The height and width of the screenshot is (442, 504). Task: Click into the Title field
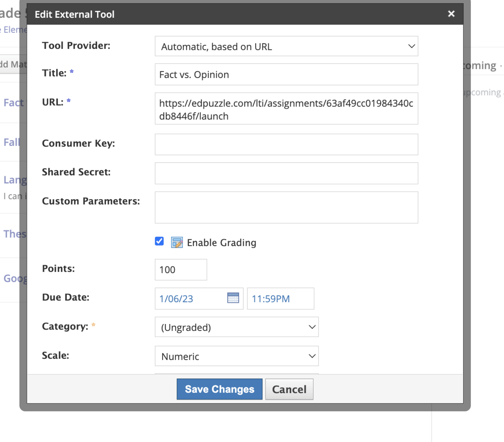[286, 74]
